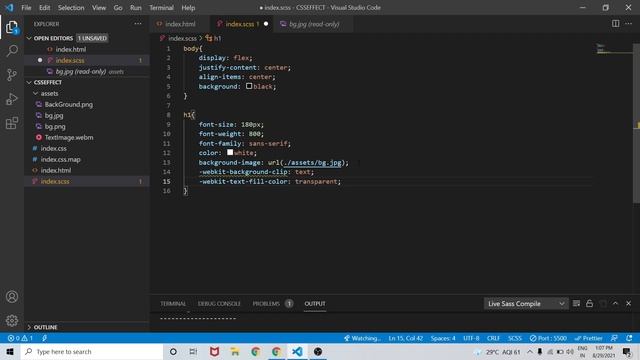Screen dimensions: 640x360
Task: Open the Terminal menu
Action: click(x=161, y=8)
